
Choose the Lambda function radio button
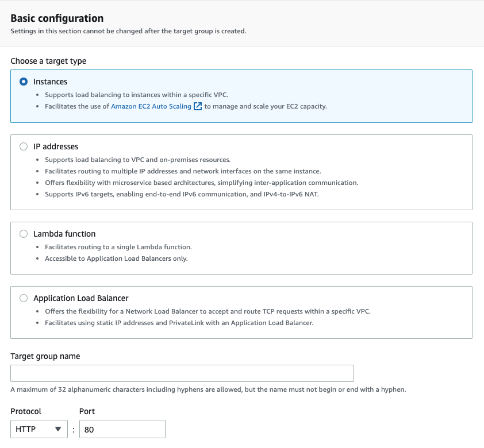point(24,234)
